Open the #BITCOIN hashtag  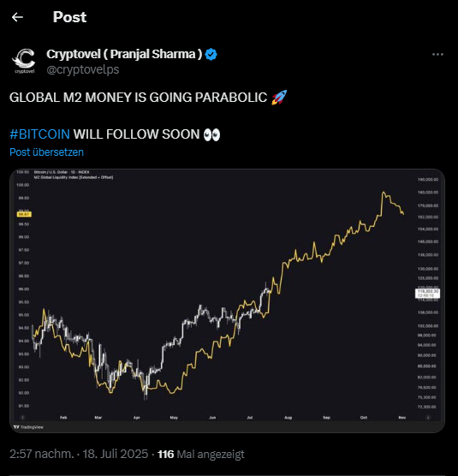[39, 134]
